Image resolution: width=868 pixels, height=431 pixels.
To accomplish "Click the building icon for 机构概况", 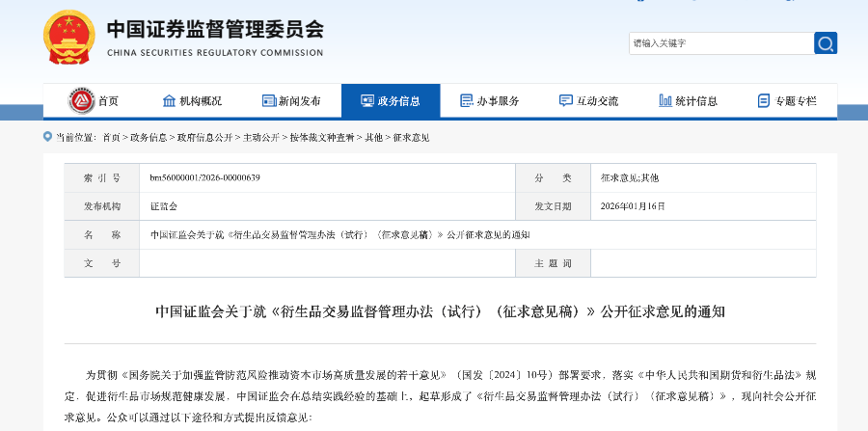I will coord(169,100).
